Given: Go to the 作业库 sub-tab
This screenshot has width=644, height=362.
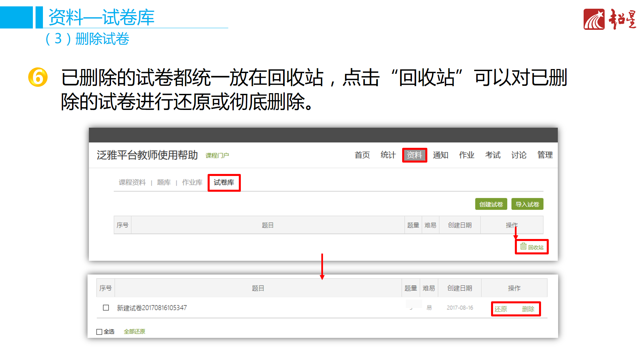Looking at the screenshot, I should 192,183.
